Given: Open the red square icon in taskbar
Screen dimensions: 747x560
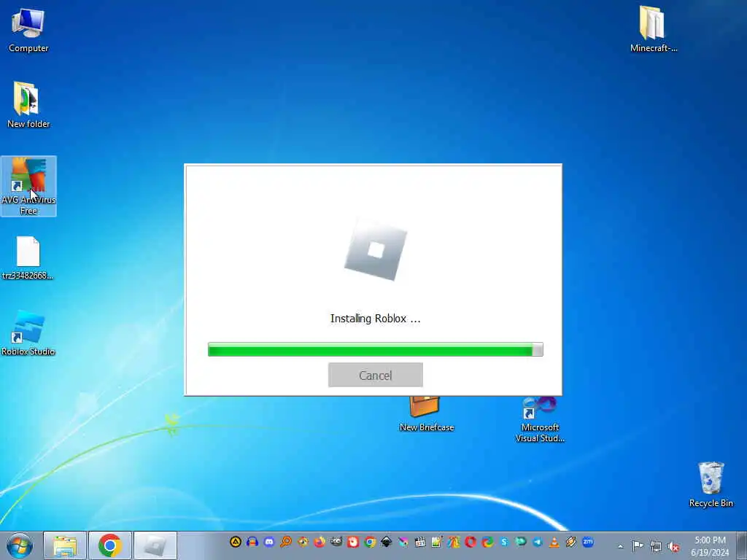Looking at the screenshot, I should [x=353, y=542].
